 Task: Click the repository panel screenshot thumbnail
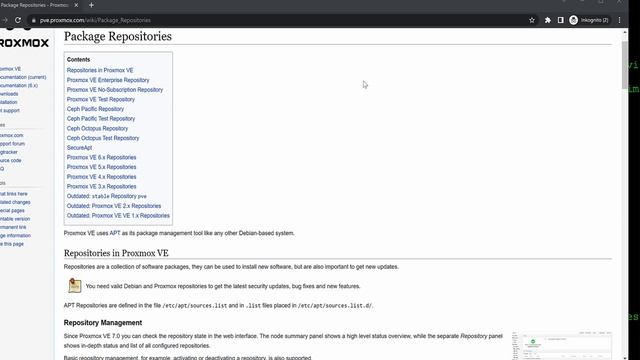[x=562, y=346]
